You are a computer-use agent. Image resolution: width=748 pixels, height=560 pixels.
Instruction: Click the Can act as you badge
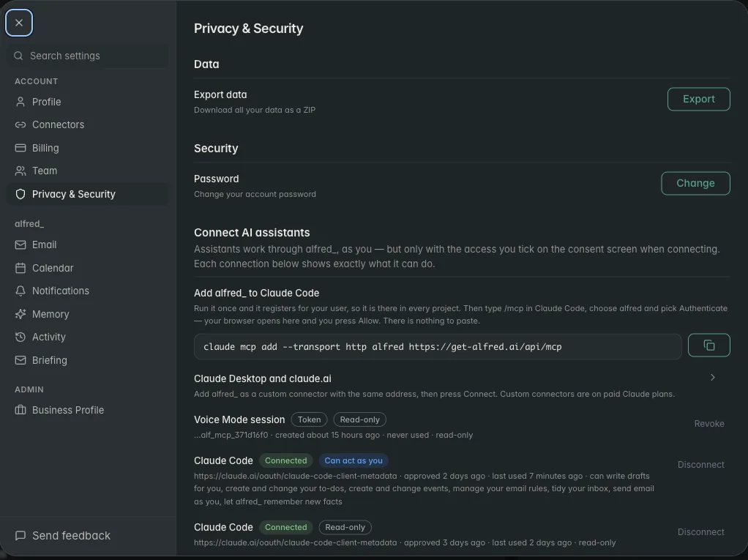point(354,460)
